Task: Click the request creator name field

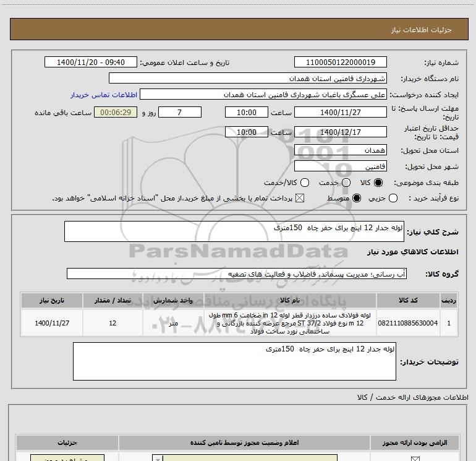Action: [x=263, y=95]
